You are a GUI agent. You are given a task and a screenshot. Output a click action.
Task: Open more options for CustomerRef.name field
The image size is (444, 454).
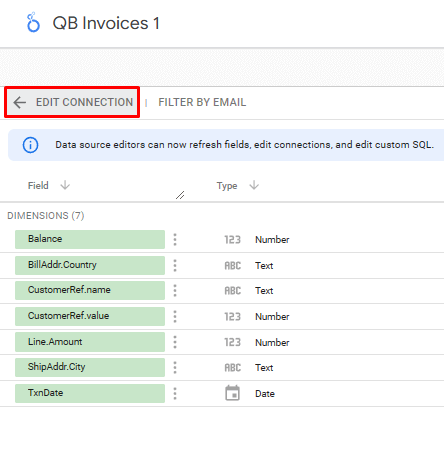click(175, 291)
